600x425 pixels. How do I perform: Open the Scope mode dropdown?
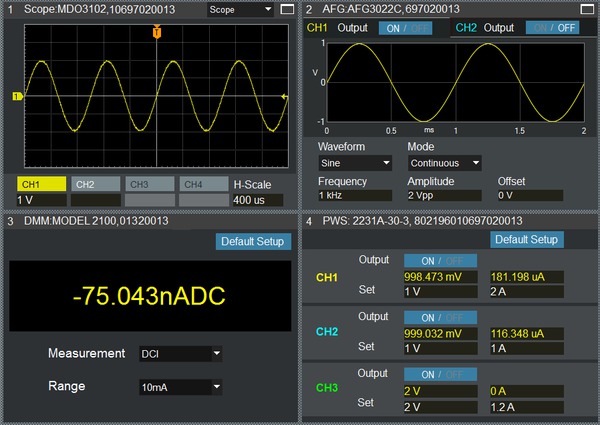point(240,10)
